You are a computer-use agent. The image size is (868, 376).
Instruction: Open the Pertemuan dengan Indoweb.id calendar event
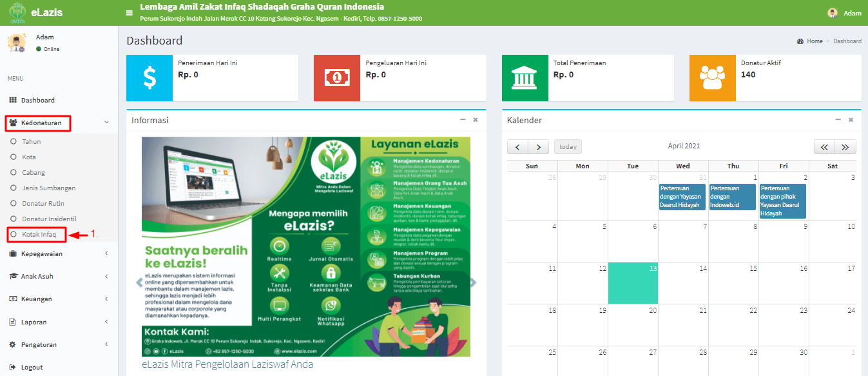(732, 197)
